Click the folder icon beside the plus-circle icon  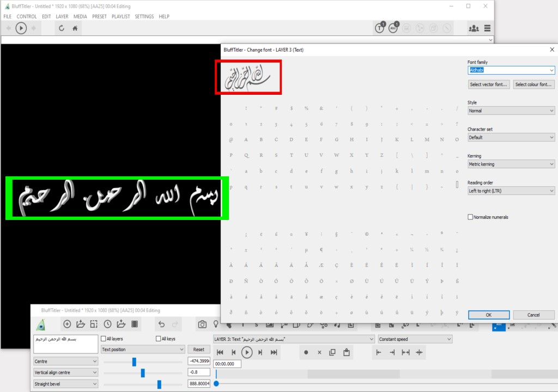[81, 324]
